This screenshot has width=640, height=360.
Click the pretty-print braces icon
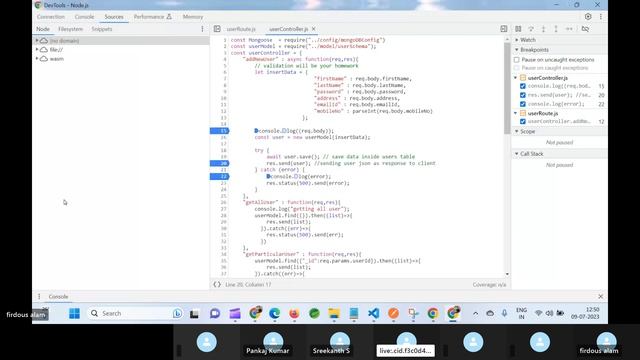tap(217, 284)
